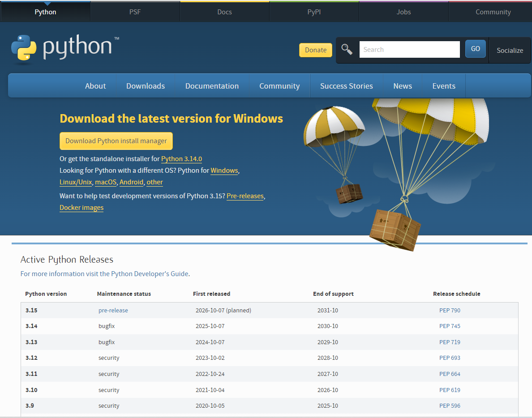Screen dimensions: 532x418
Task: Click the 3.11 version cell
Action: 31,374
